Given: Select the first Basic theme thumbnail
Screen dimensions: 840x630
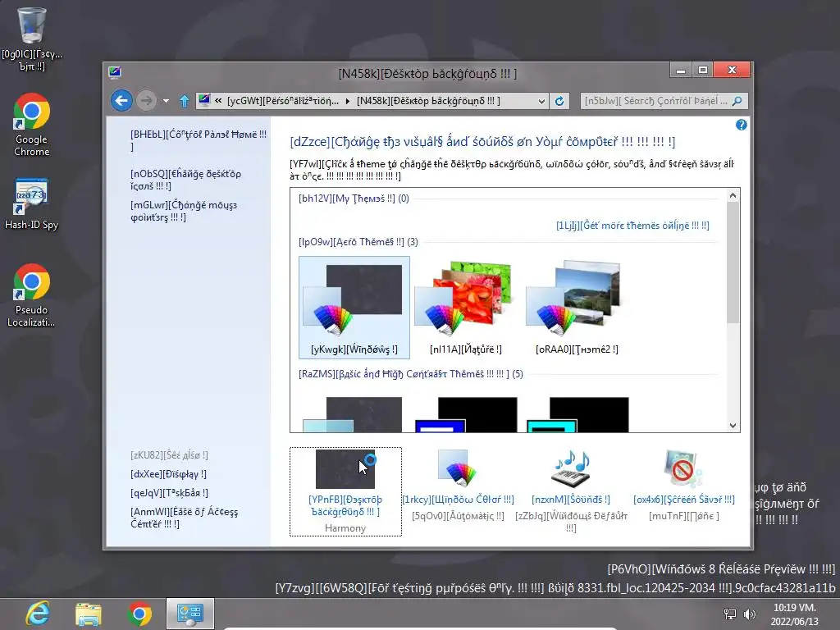Looking at the screenshot, I should click(x=354, y=413).
